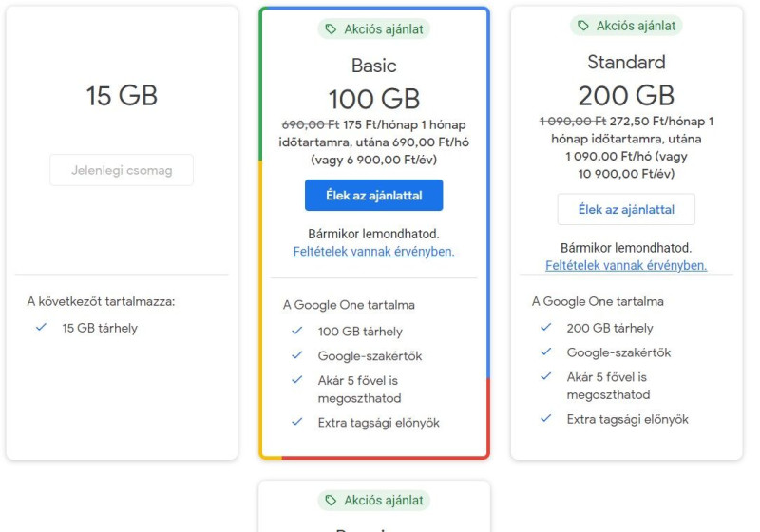Click checkmark beside Basic Google-szakértők

[297, 356]
